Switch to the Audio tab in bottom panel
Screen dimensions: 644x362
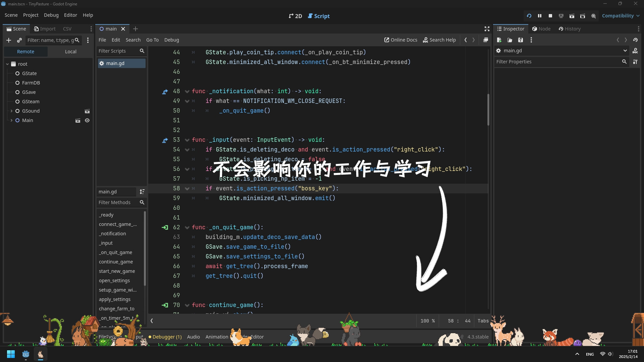click(x=193, y=337)
